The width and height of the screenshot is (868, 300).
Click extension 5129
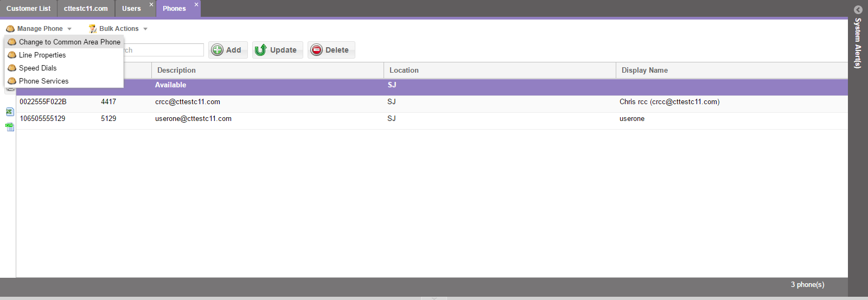point(108,119)
